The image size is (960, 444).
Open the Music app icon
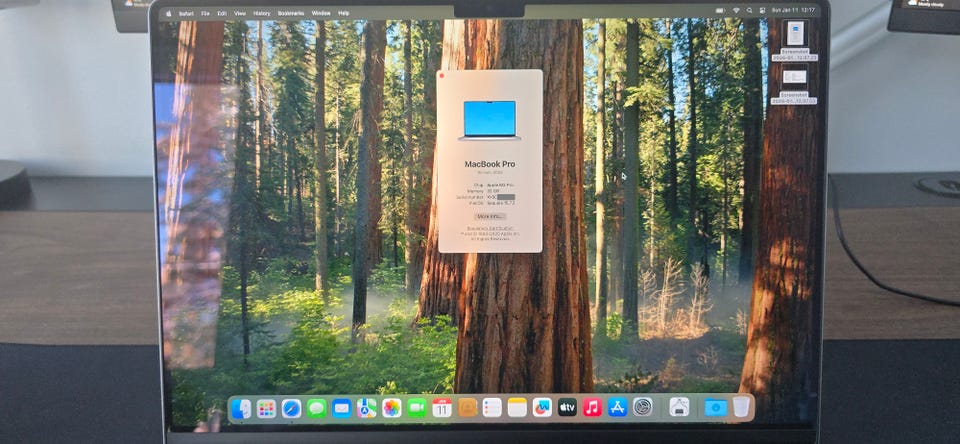[593, 407]
